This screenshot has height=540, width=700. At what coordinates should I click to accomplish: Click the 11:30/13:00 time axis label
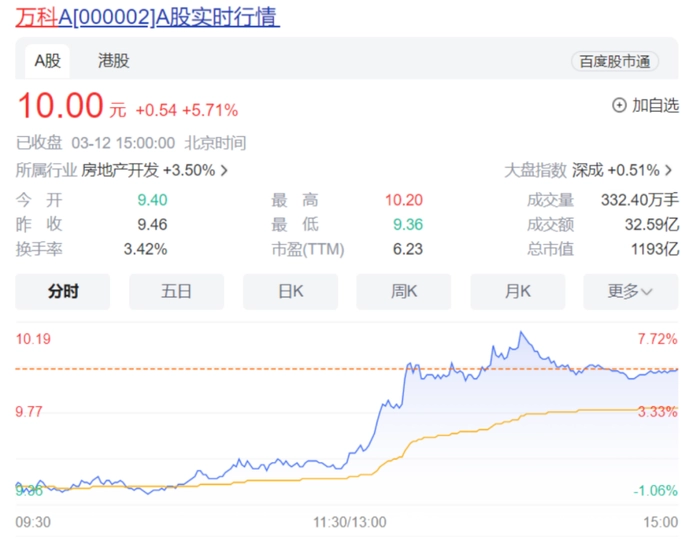click(350, 522)
